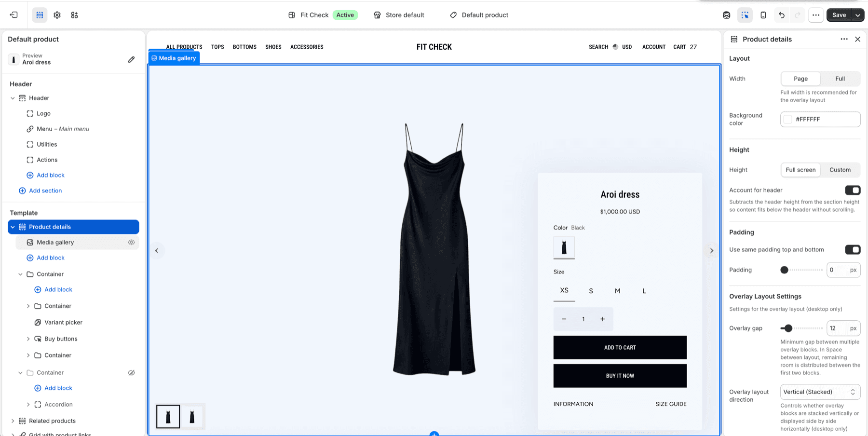Open SHOES menu item

tap(273, 47)
